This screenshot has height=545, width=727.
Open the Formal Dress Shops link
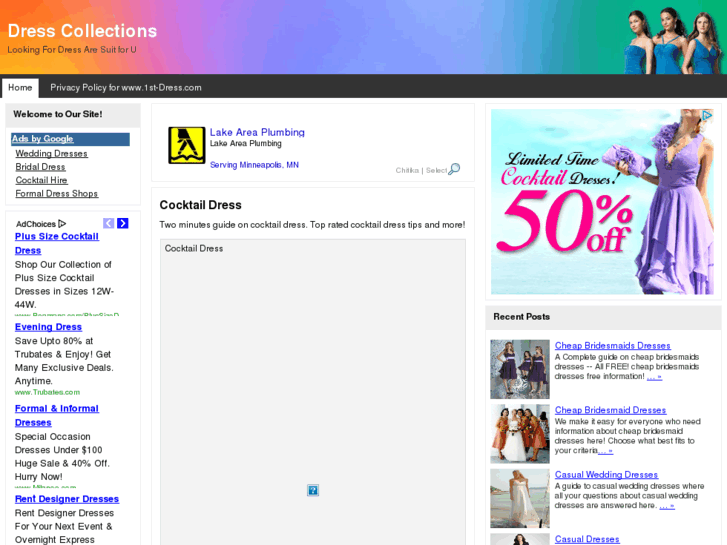[x=57, y=194]
